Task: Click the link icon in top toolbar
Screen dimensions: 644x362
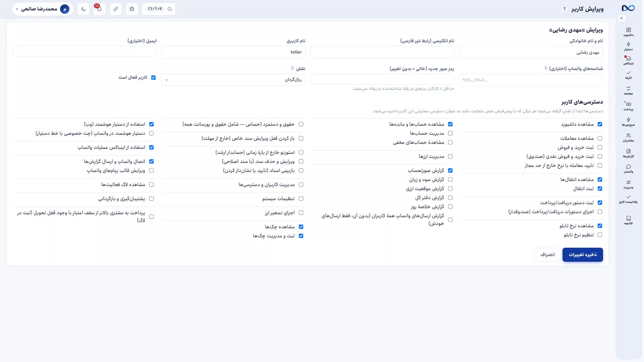Action: click(x=116, y=9)
